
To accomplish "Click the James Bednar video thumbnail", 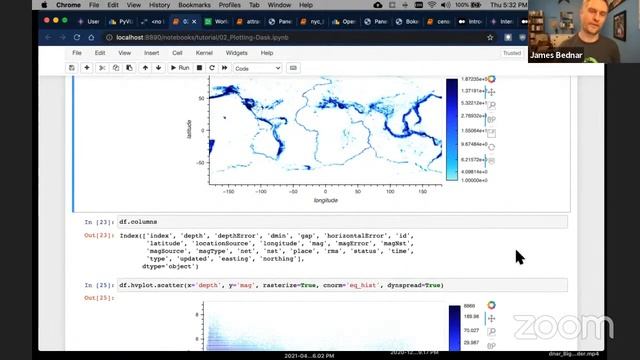I will 584,31.
